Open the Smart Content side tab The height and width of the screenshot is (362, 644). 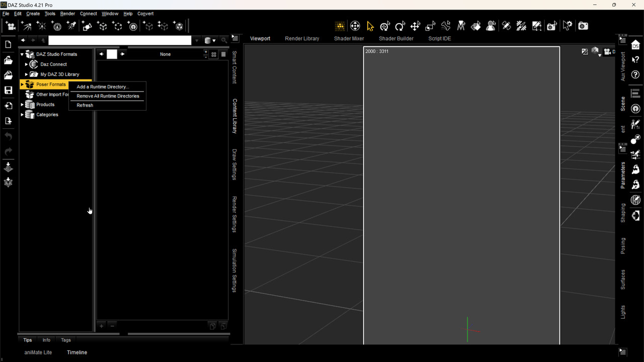point(234,67)
